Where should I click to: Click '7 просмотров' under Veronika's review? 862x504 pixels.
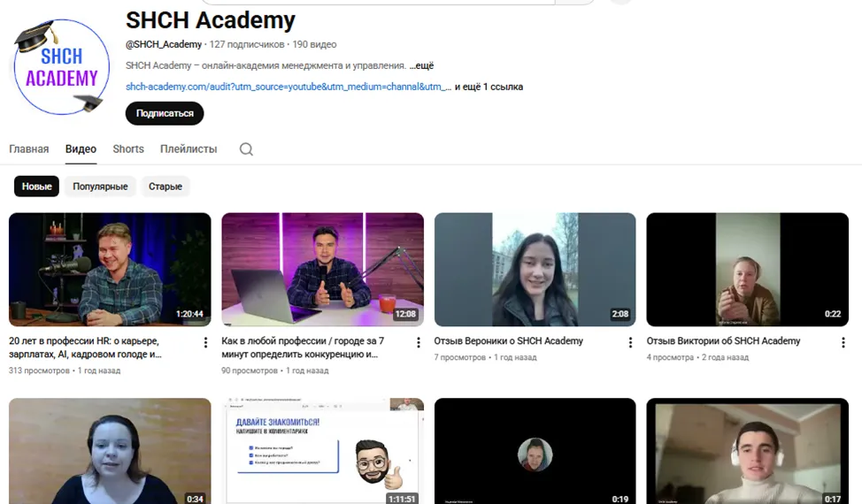click(459, 357)
